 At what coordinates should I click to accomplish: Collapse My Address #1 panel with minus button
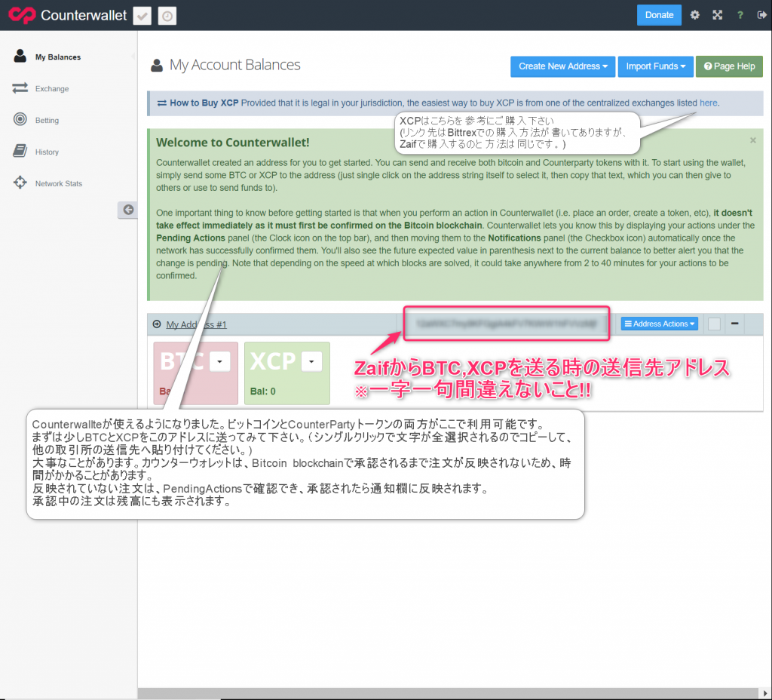pos(735,324)
